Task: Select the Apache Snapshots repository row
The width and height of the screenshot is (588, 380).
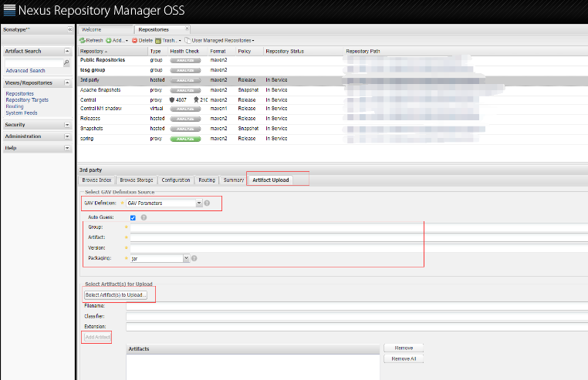Action: pos(333,90)
